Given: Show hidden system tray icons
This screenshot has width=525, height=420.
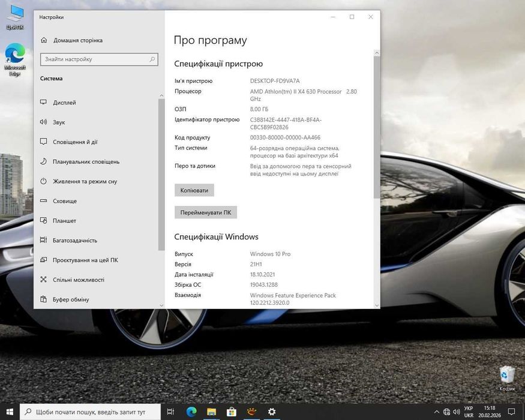Looking at the screenshot, I should [437, 412].
